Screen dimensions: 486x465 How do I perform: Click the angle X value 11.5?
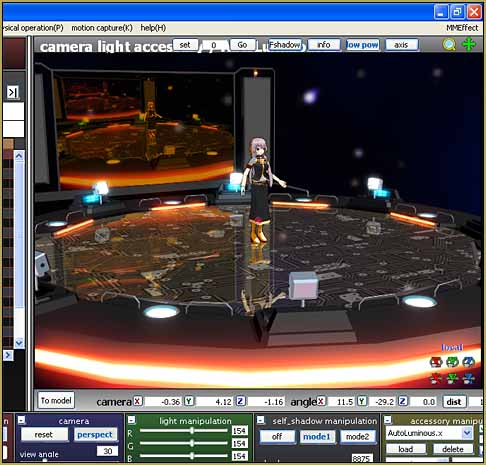(341, 402)
